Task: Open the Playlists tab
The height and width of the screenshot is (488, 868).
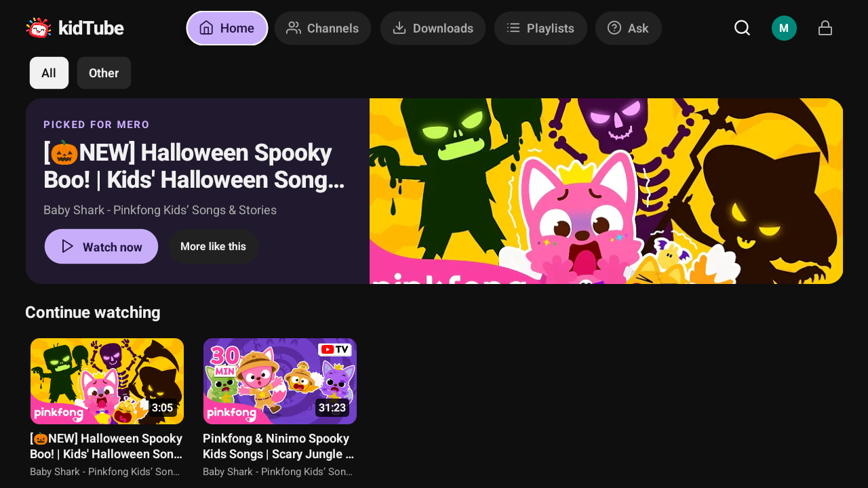Action: coord(540,28)
